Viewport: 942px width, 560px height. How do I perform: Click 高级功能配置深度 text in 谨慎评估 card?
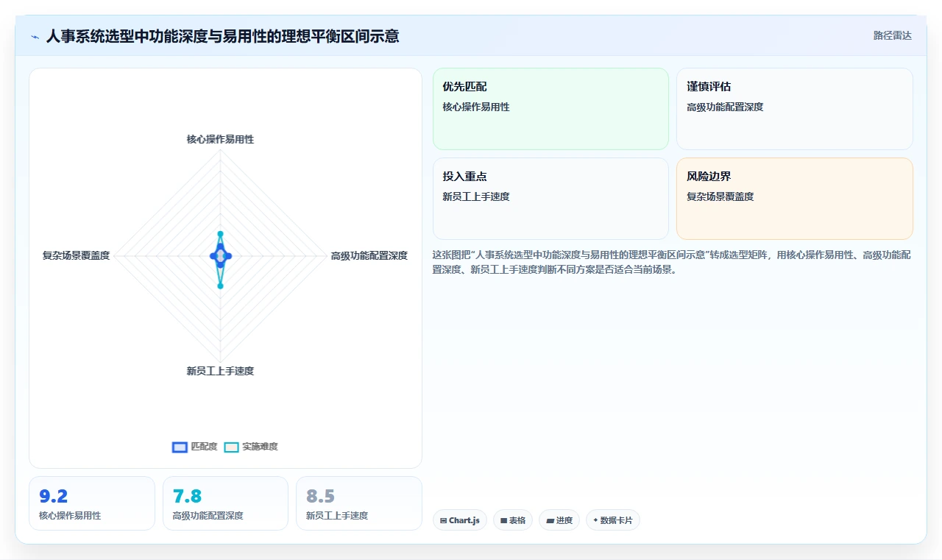click(x=725, y=107)
